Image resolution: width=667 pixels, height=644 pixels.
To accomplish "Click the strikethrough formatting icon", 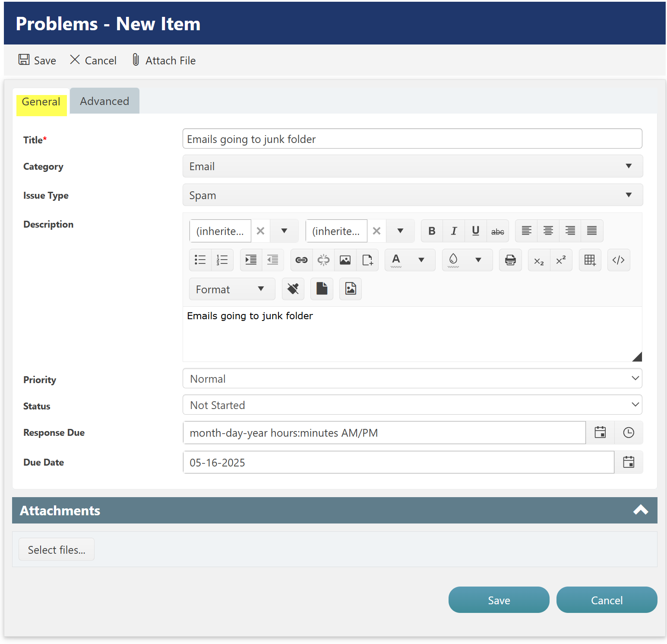I will [x=498, y=231].
